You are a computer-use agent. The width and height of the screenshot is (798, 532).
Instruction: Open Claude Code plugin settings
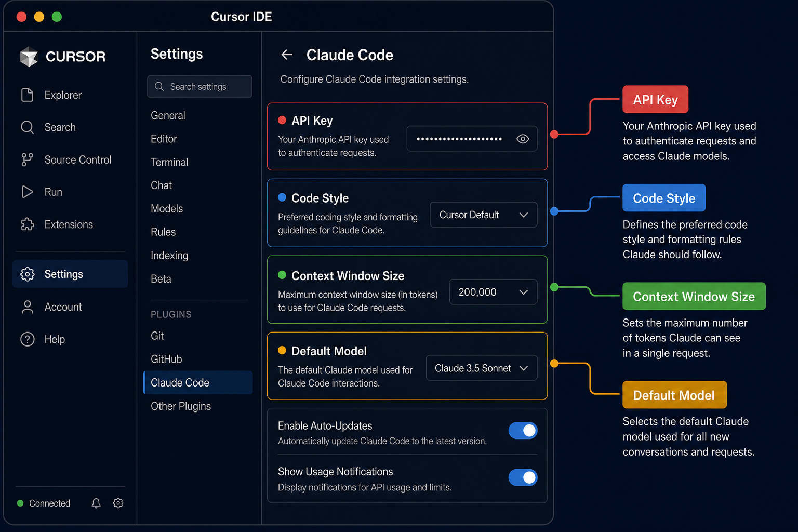point(198,382)
